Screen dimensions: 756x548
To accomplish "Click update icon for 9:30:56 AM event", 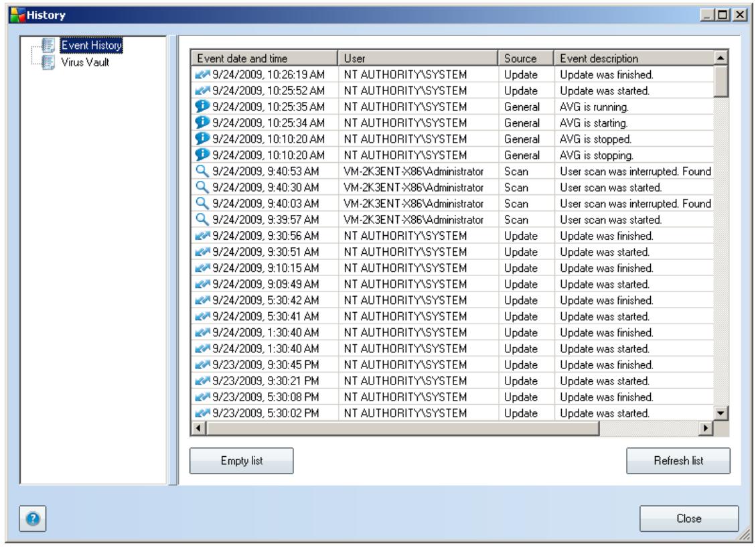I will (x=202, y=235).
